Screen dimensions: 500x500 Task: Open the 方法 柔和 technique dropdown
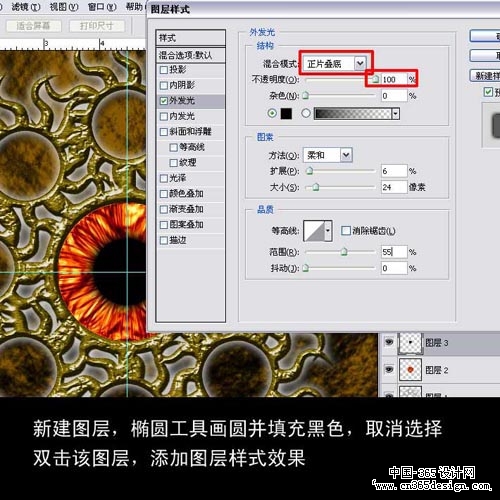[328, 155]
